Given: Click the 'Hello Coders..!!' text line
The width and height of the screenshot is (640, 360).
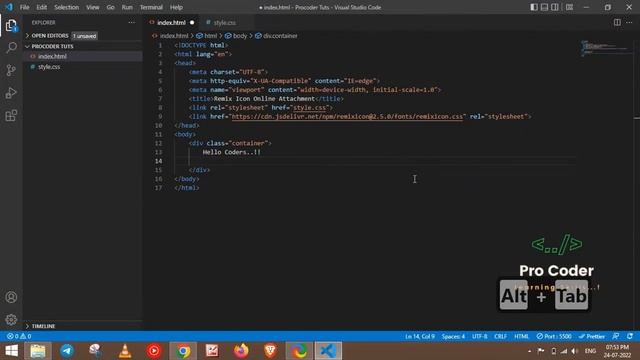Looking at the screenshot, I should tap(231, 152).
